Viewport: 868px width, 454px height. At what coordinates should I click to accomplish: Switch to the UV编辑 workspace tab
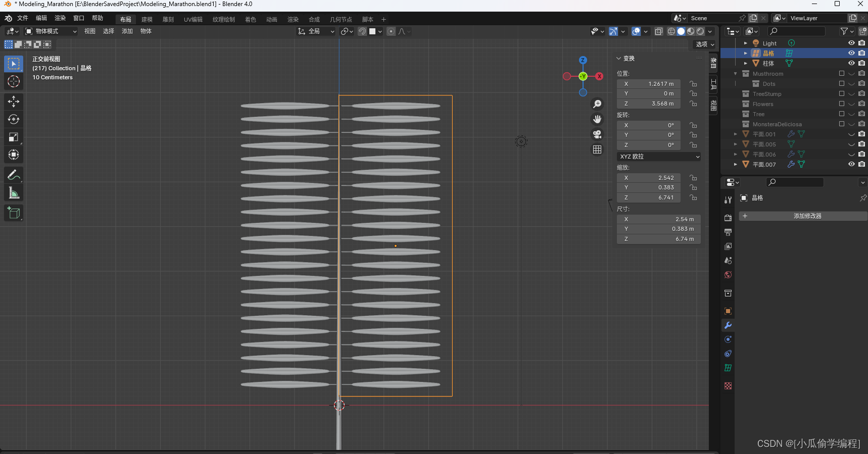point(193,20)
